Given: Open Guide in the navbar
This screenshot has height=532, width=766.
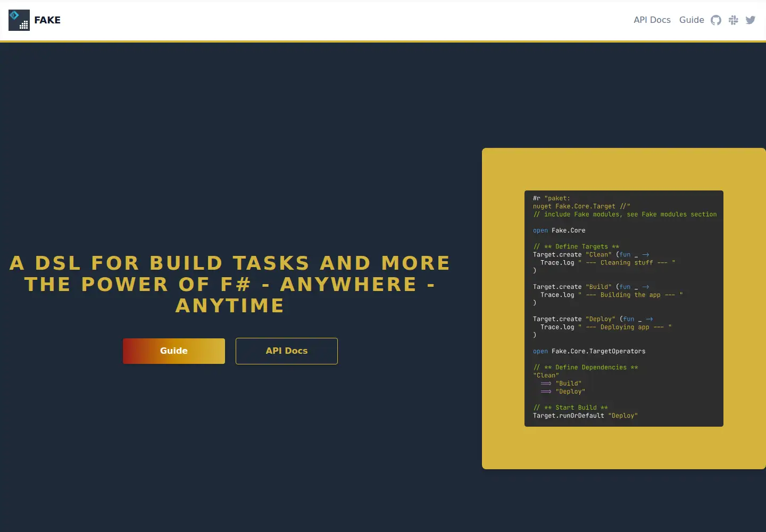Looking at the screenshot, I should click(692, 20).
